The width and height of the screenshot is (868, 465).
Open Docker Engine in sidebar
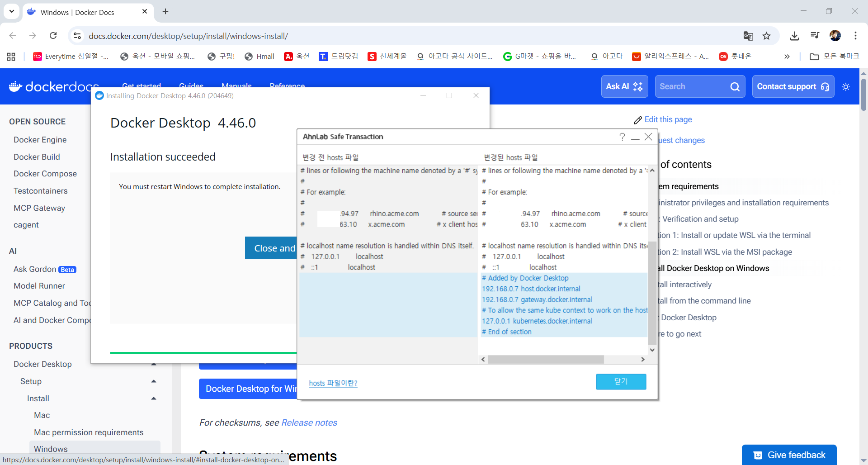[x=40, y=140]
